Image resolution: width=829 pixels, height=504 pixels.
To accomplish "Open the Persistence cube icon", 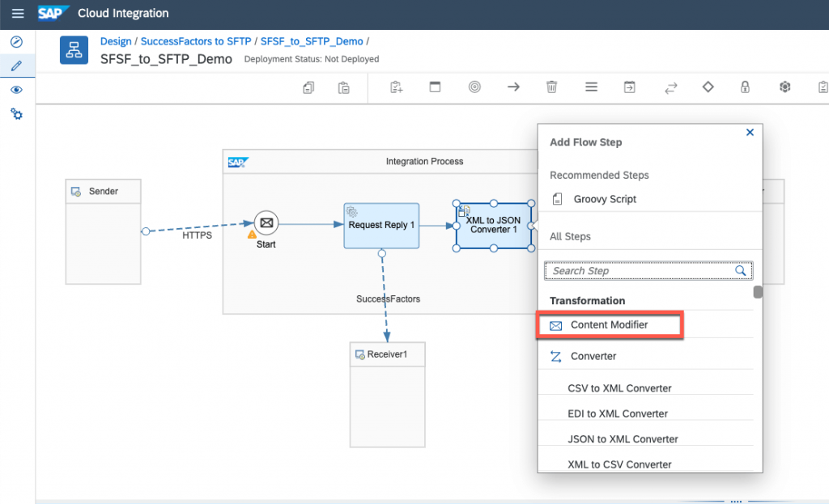I will coord(785,87).
